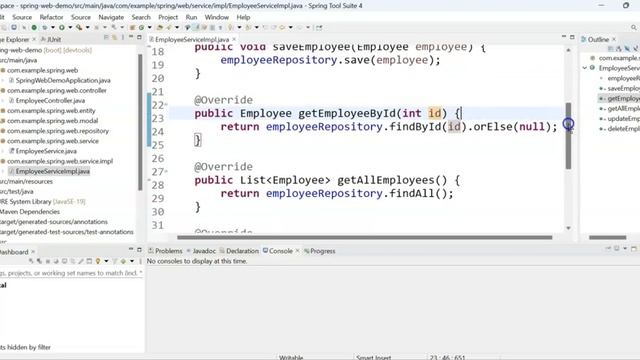Close the Console tab
The height and width of the screenshot is (360, 640).
(297, 251)
